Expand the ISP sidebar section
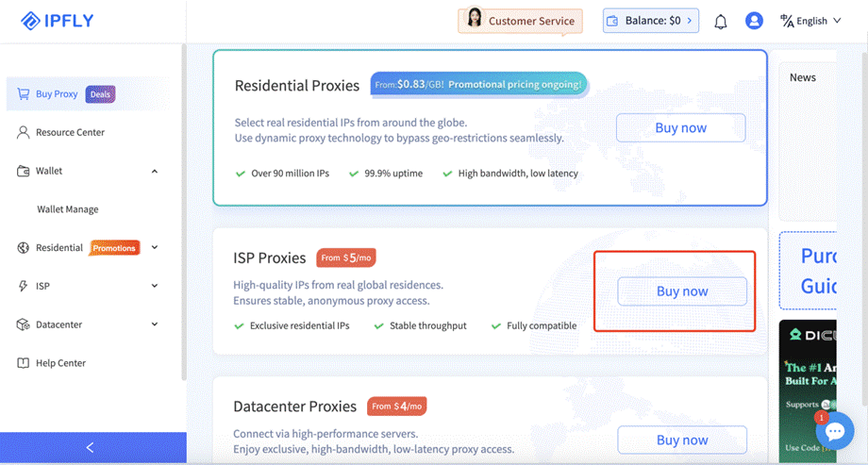 (x=155, y=286)
